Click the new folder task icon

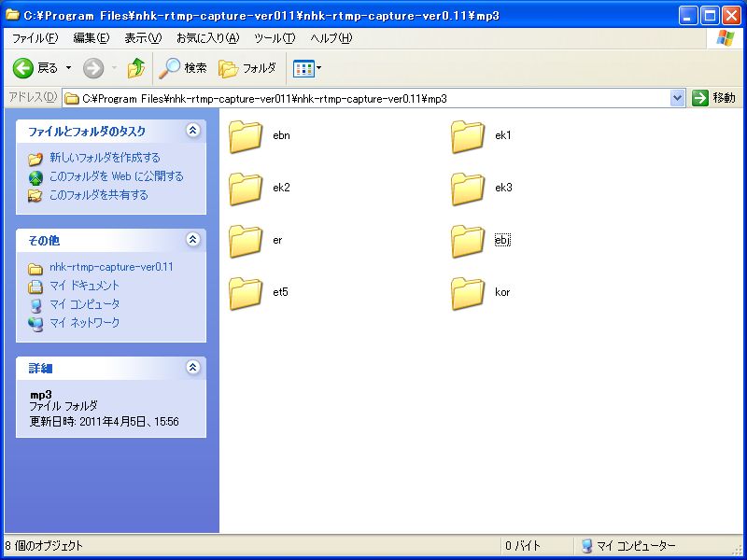35,159
